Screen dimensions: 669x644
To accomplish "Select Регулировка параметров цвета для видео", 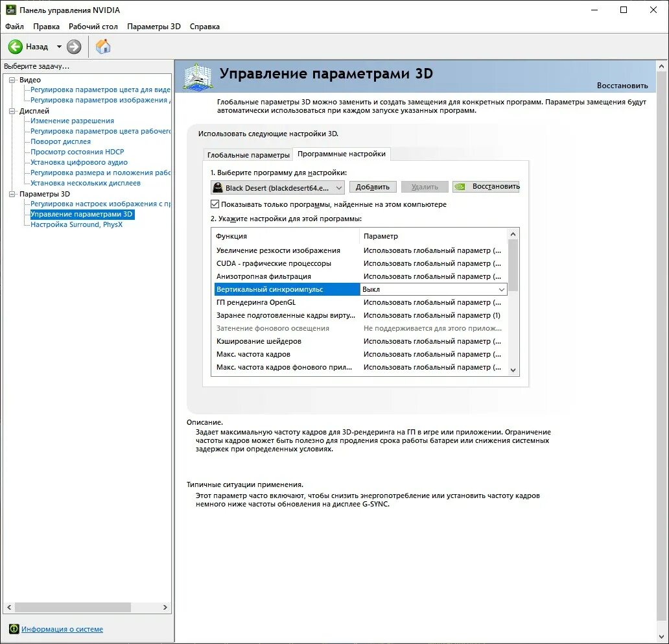I will coord(100,89).
